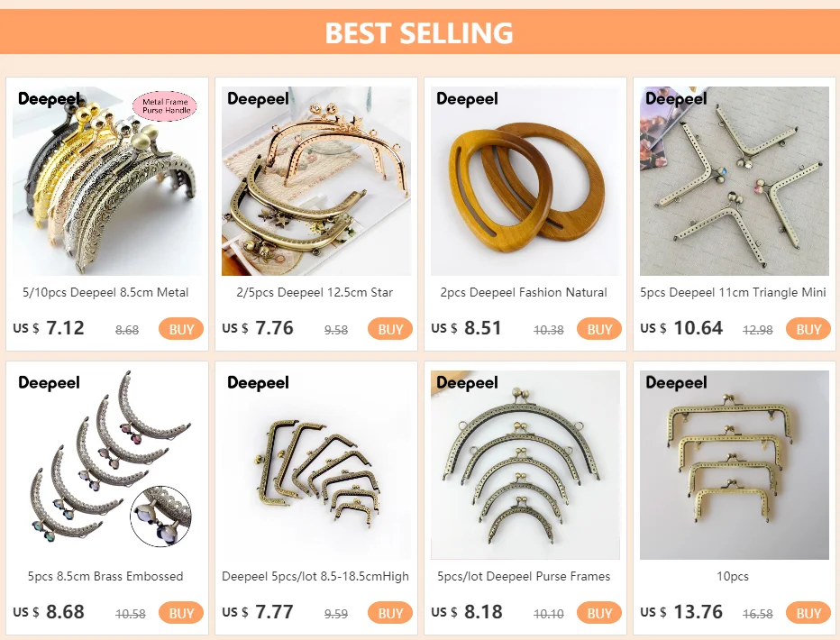
Task: Open the colorful metal frame purse handle image
Action: [x=107, y=181]
